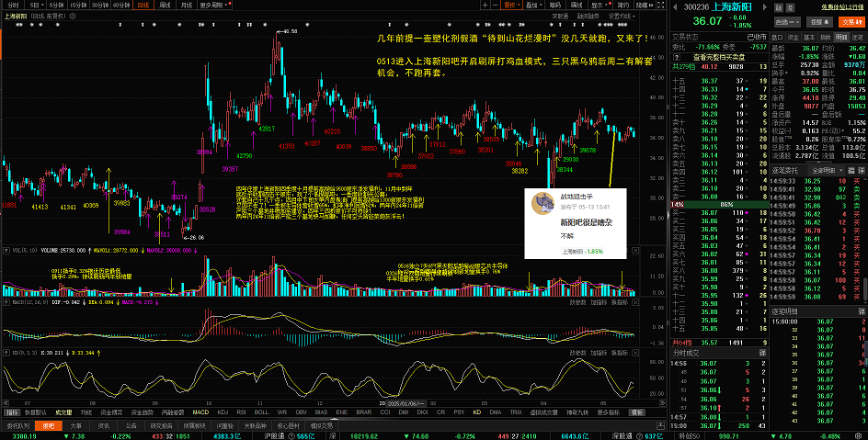
Task: Click the forum post card 新阳吧很是嘈杂
Action: coord(576,223)
